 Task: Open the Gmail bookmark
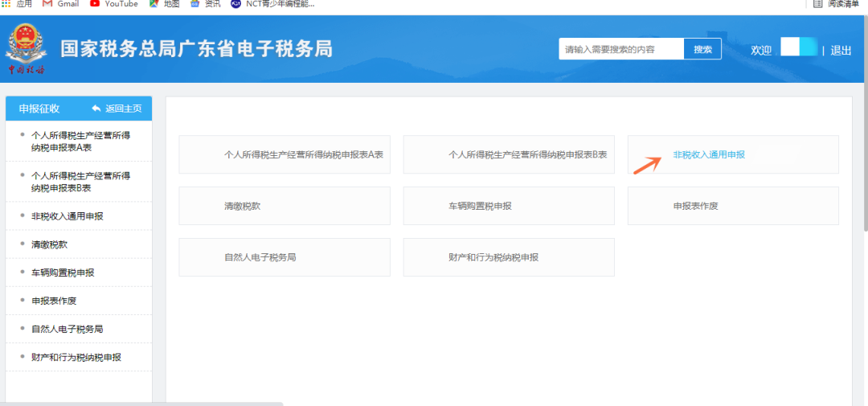tap(61, 3)
